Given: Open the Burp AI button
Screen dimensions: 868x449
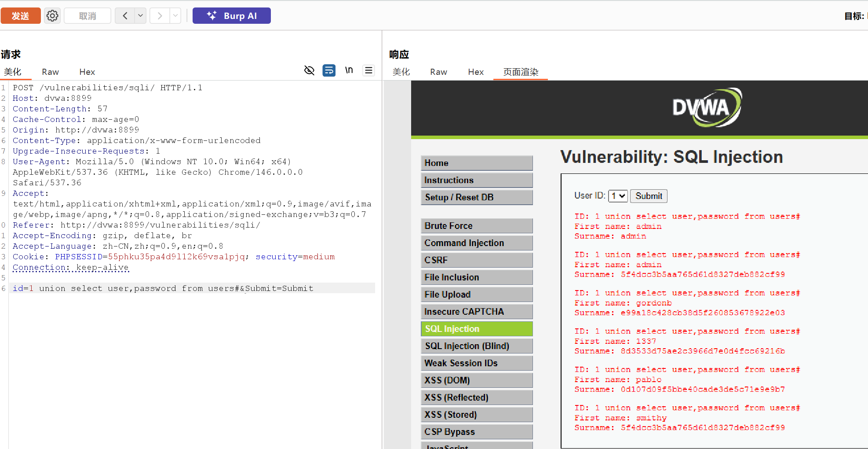Looking at the screenshot, I should [x=232, y=16].
